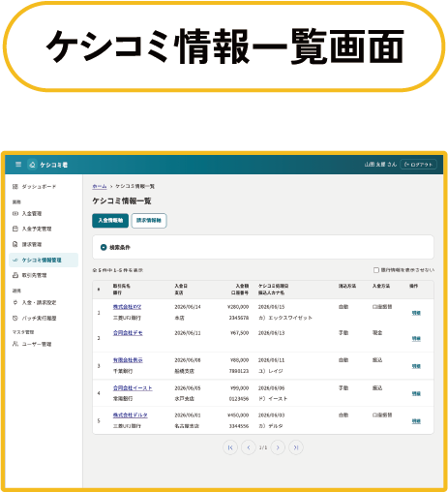Toggle the 銀行情報を表示させない checkbox
Viewport: 448px width, 492px height.
[376, 270]
